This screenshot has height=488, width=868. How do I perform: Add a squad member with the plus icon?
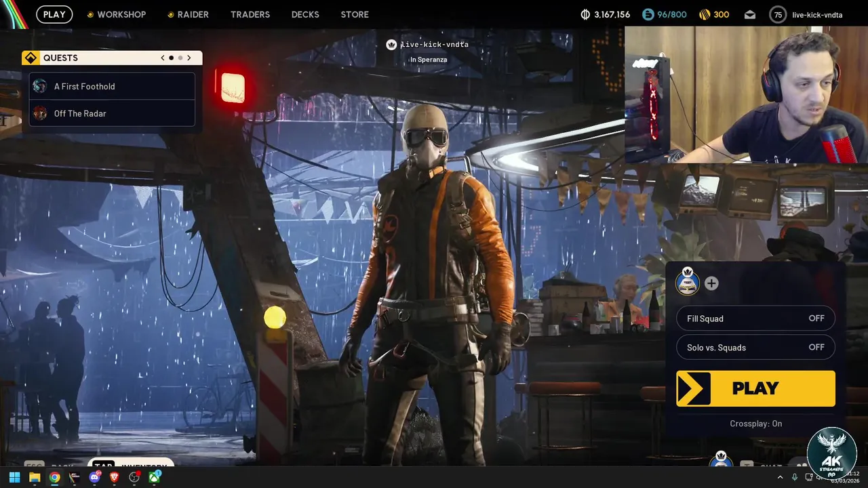(x=711, y=283)
